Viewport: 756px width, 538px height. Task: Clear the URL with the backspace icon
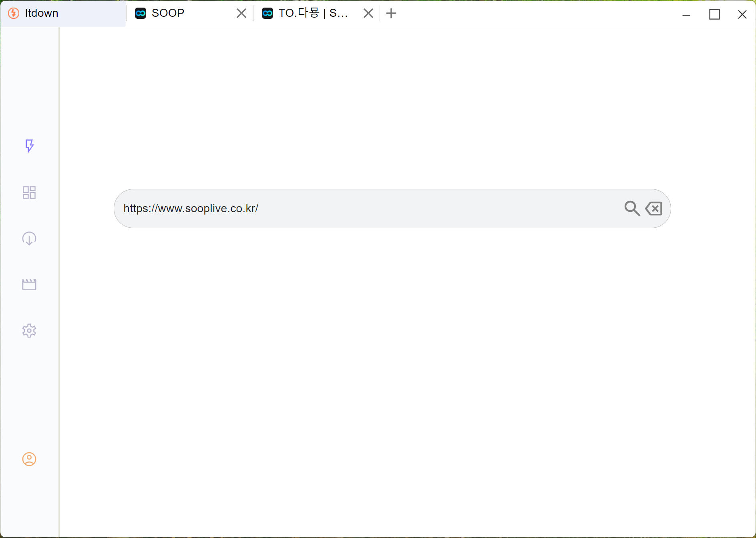coord(654,209)
